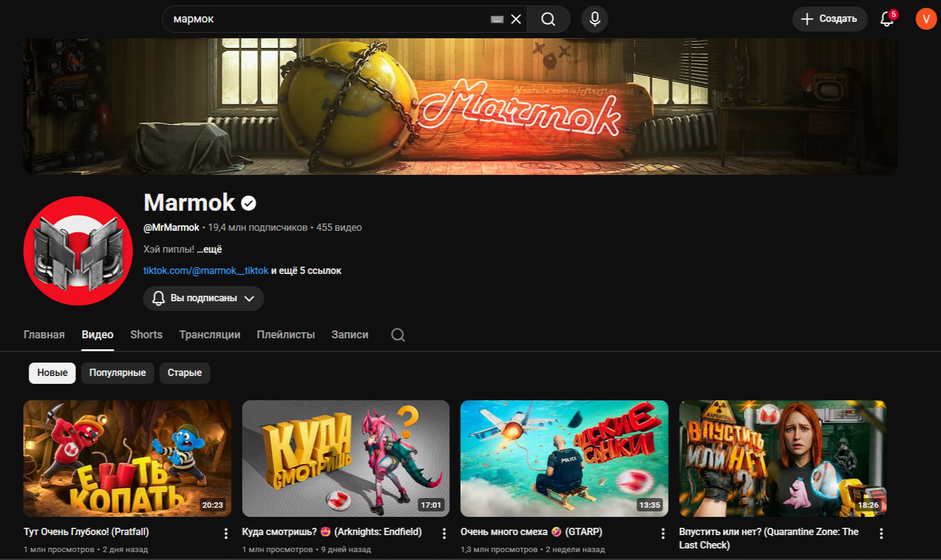Screen dimensions: 941x560
Task: Open the GTARP video thumbnail
Action: [564, 459]
